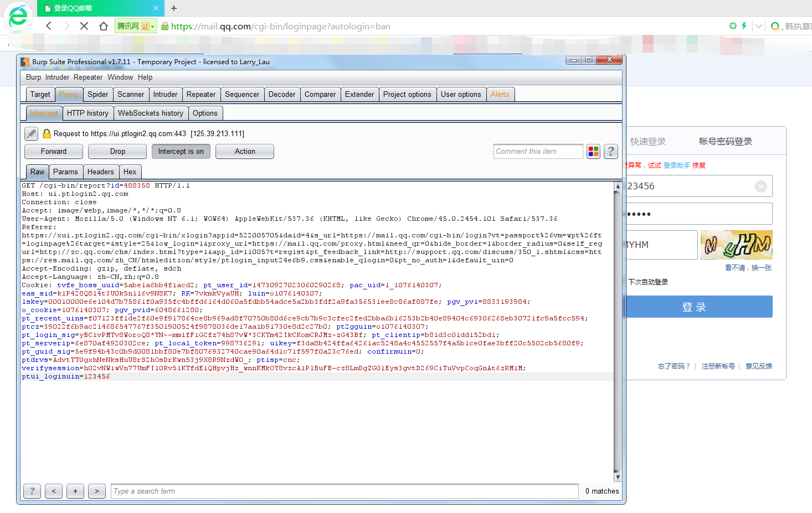Switch request view to Hex
The image size is (812, 513).
click(x=130, y=172)
